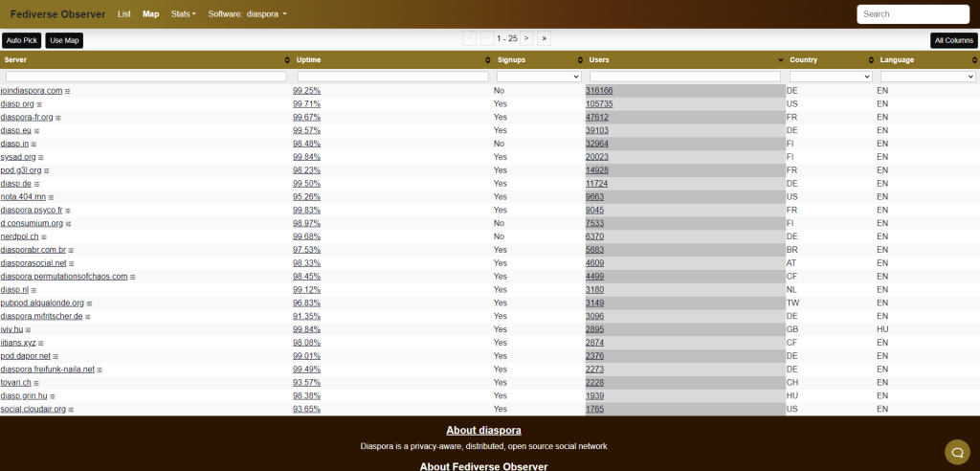The width and height of the screenshot is (980, 471).
Task: Click the details icon beside d.consumium.org
Action: coord(69,224)
